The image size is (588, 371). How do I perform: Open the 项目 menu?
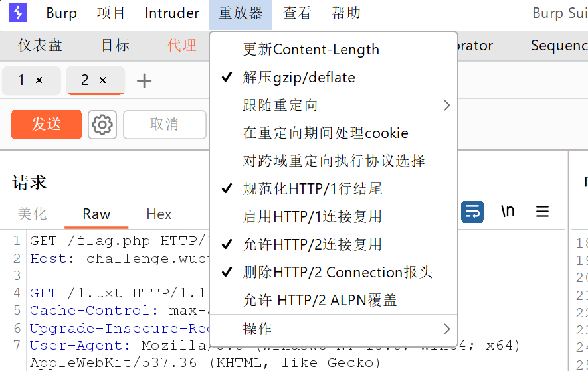click(111, 13)
